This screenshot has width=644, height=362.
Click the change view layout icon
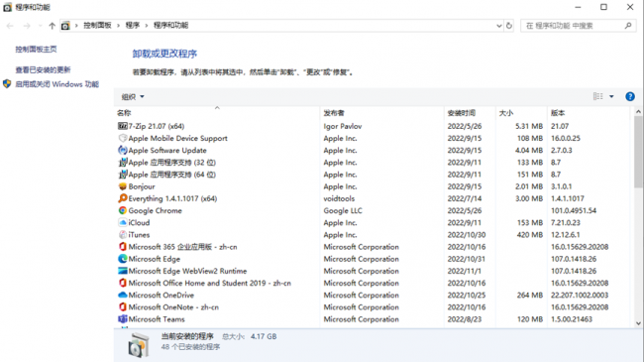click(x=598, y=96)
